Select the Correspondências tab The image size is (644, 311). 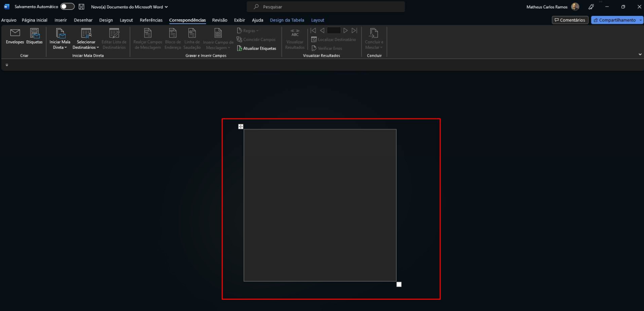pos(187,20)
